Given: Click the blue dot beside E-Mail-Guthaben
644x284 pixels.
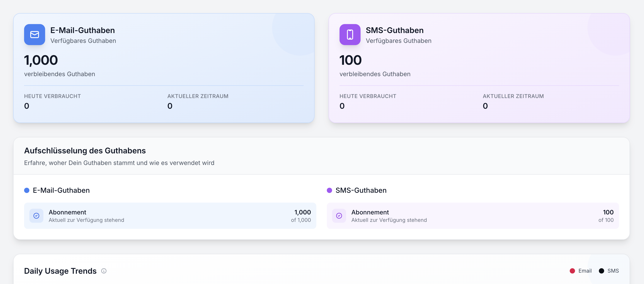Looking at the screenshot, I should pyautogui.click(x=27, y=190).
